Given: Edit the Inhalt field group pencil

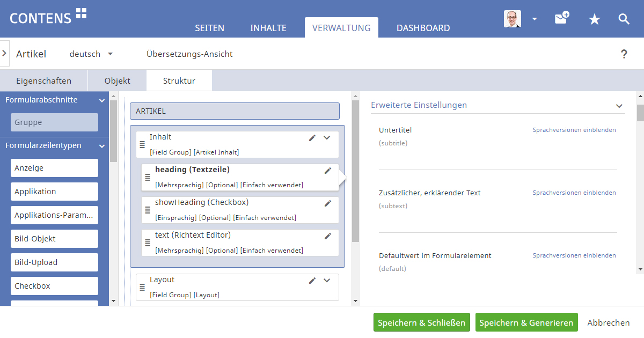Looking at the screenshot, I should (x=312, y=138).
